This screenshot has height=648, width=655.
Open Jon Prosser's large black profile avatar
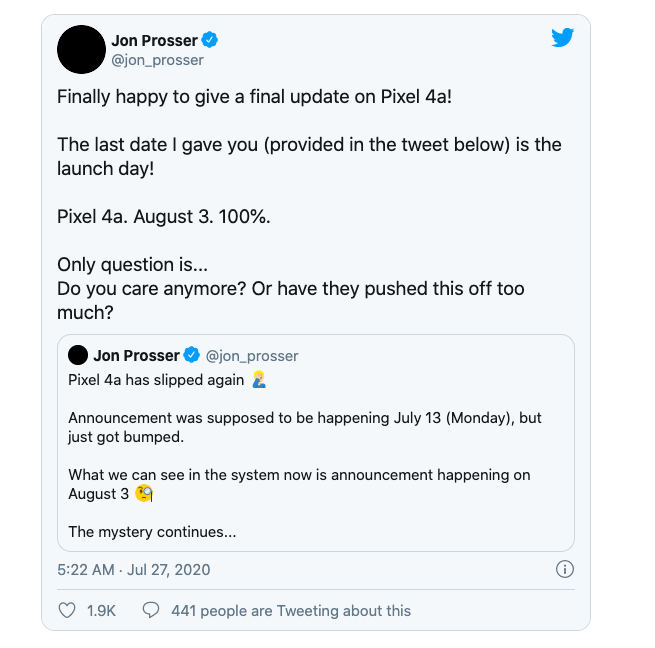[81, 49]
